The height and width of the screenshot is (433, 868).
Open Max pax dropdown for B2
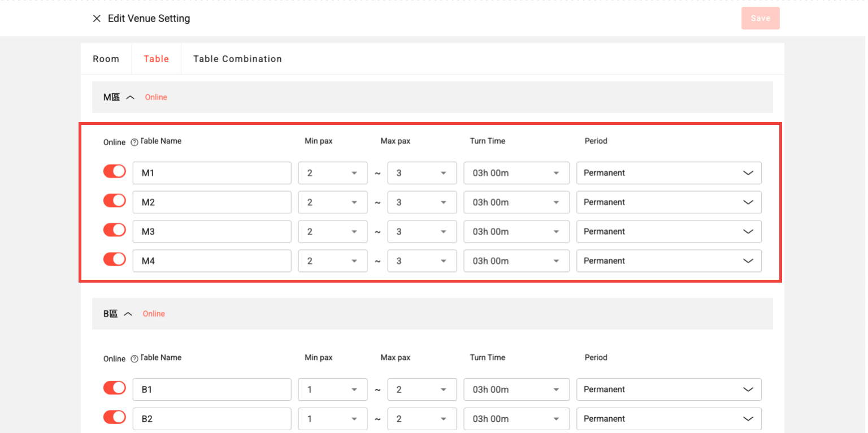422,419
